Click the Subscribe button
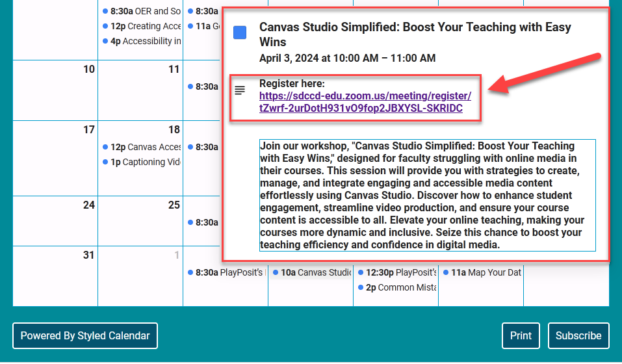 578,335
